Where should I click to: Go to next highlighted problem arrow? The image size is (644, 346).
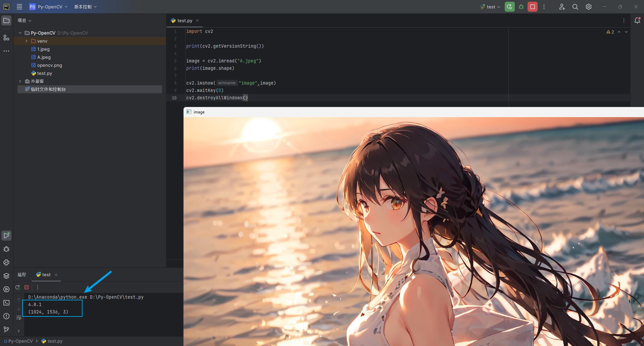(x=626, y=32)
